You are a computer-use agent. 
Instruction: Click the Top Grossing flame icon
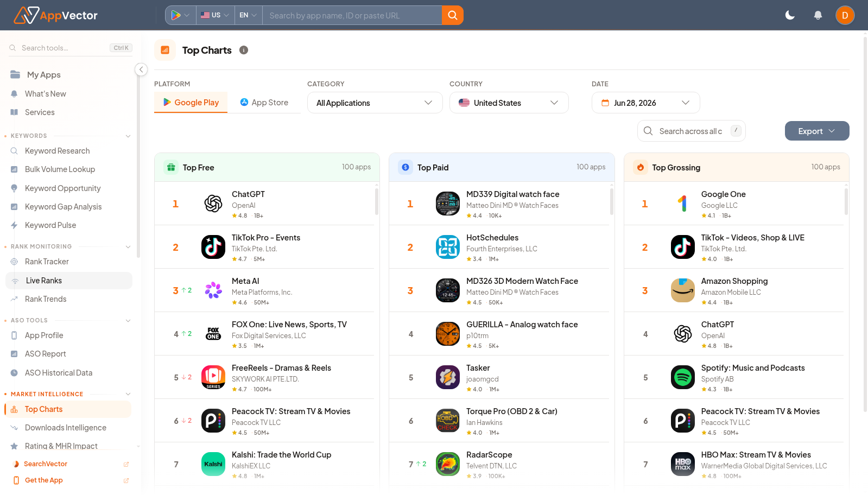coord(641,167)
